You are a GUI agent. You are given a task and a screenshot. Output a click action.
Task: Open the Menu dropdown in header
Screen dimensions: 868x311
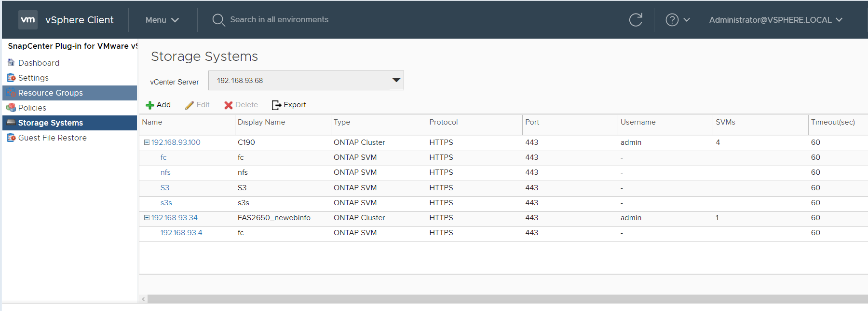162,20
